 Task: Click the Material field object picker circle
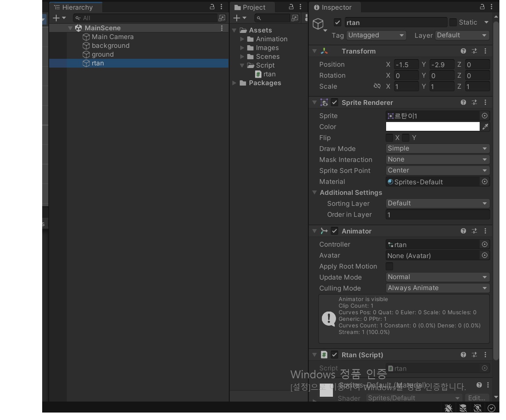(485, 182)
